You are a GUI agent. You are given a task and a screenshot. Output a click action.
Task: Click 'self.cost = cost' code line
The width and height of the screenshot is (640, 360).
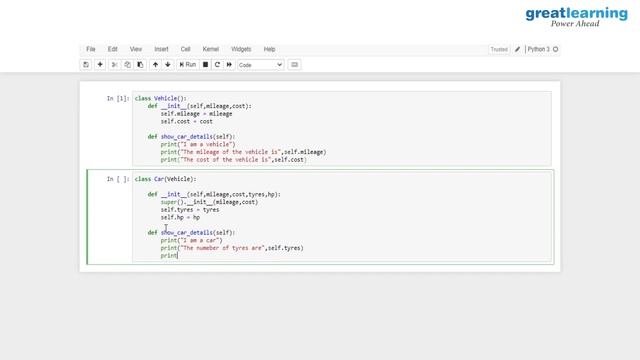pyautogui.click(x=187, y=122)
